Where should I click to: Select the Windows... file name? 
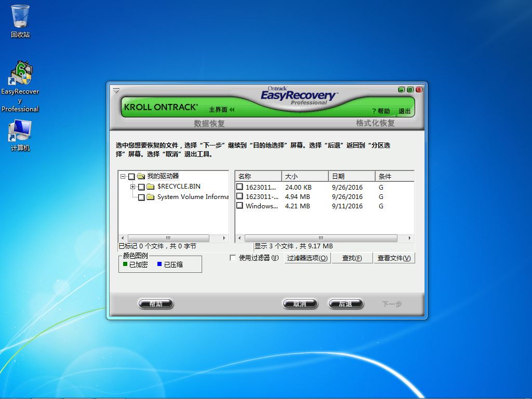pyautogui.click(x=262, y=206)
